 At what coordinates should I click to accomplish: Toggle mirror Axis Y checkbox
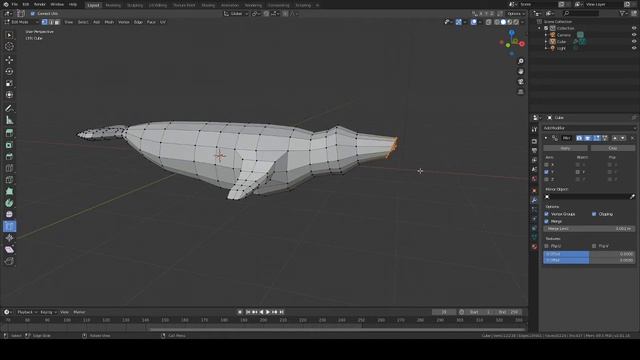pyautogui.click(x=547, y=172)
